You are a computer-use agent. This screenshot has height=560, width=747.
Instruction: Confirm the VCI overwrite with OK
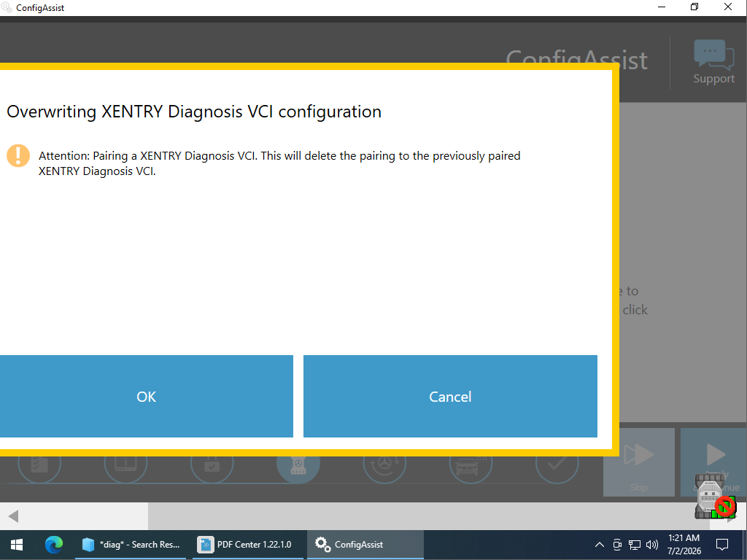tap(146, 396)
